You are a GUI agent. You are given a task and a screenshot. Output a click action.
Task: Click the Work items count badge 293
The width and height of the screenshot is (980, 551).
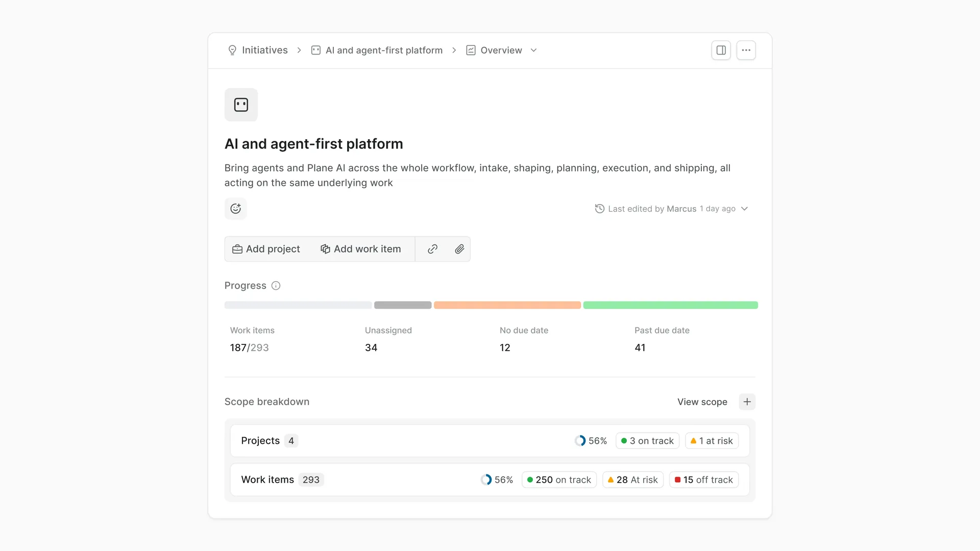pyautogui.click(x=311, y=480)
